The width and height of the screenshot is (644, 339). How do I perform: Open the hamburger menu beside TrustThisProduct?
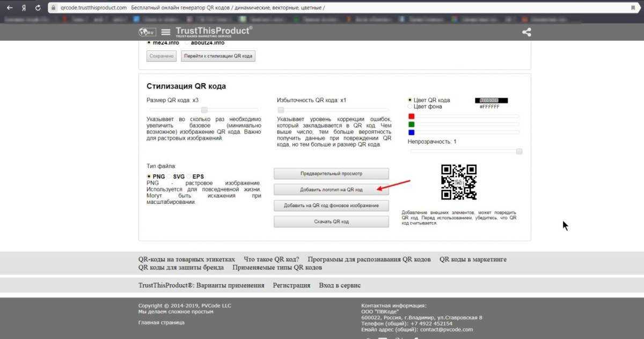tap(165, 32)
